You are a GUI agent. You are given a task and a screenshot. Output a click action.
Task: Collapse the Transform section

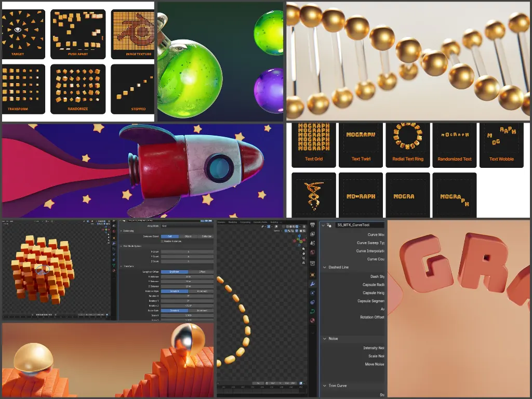coord(121,266)
